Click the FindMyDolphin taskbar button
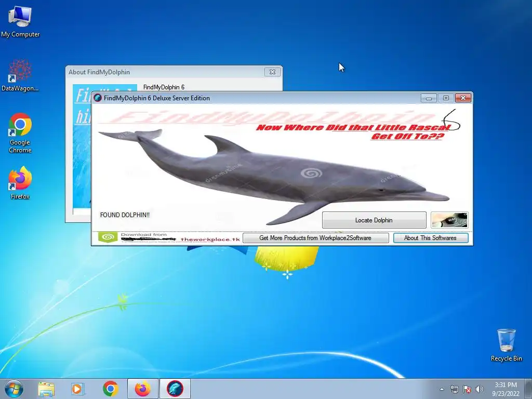This screenshot has width=532, height=399. pyautogui.click(x=175, y=389)
